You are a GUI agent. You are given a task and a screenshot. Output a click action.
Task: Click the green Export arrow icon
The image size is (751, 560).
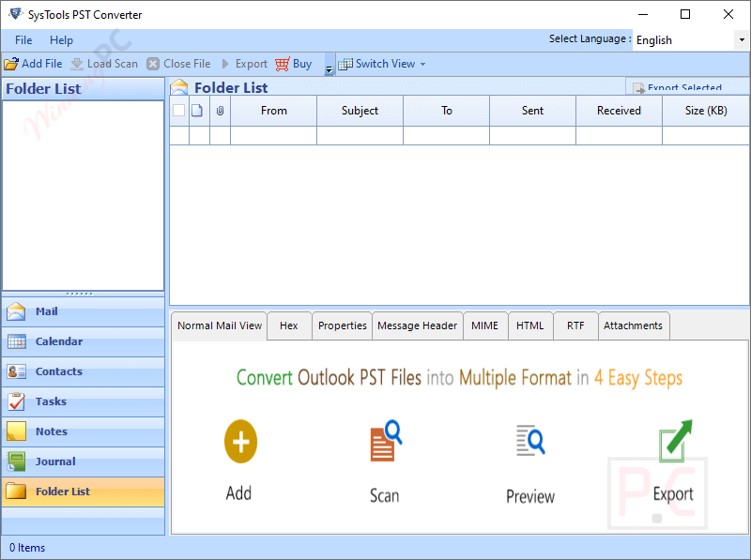click(675, 441)
